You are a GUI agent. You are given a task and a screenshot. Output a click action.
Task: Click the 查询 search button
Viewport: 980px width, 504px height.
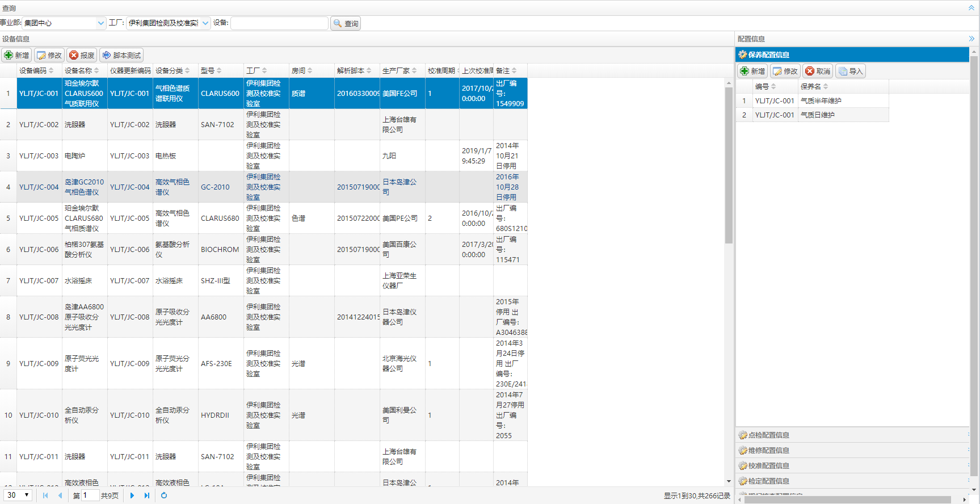346,23
